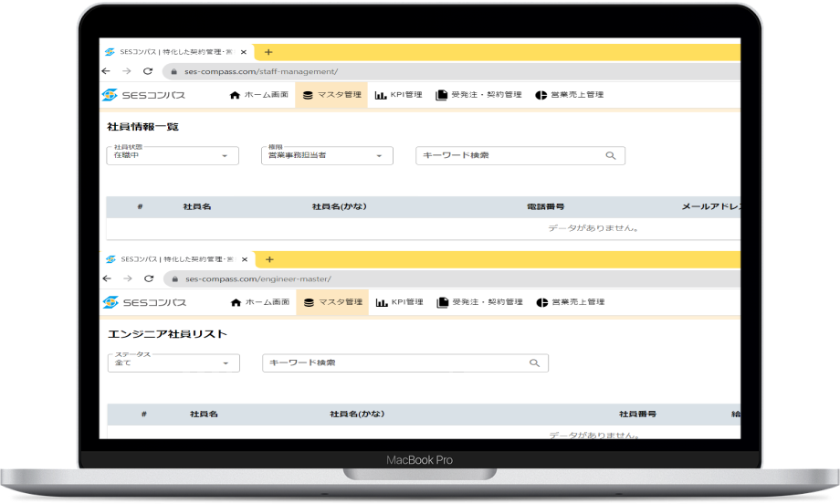Screen dimensions: 840x504
Task: Open 営業売上管理 menu on engineer-master page
Action: click(571, 302)
